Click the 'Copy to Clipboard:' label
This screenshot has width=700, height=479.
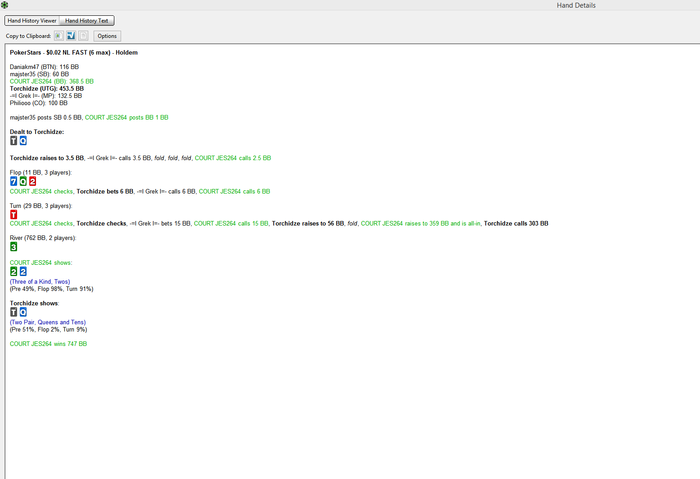coord(28,36)
